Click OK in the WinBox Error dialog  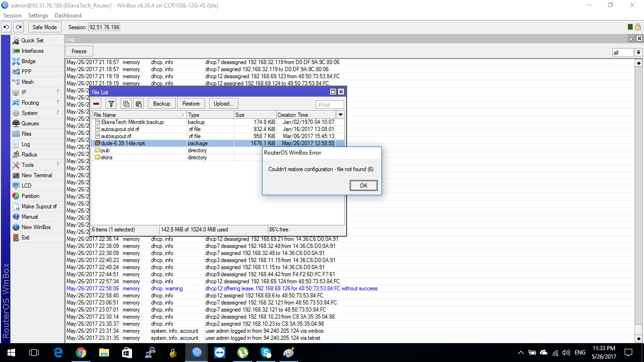[x=363, y=186]
